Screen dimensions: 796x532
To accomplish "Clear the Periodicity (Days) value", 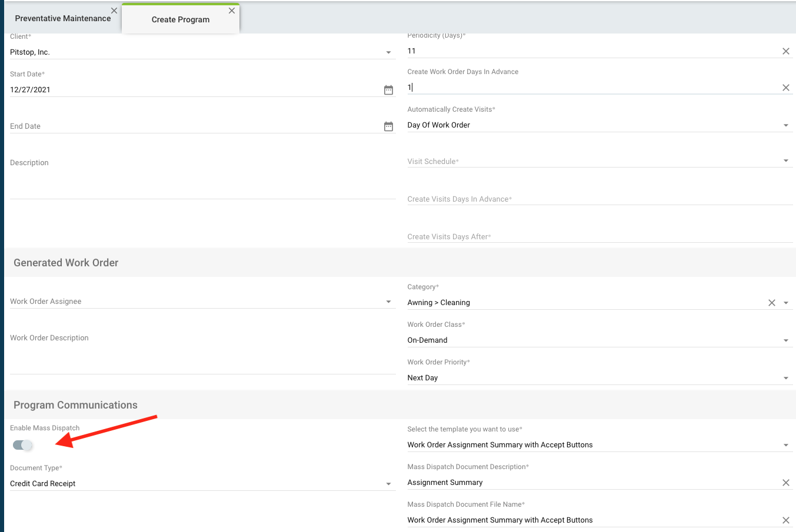I will point(785,51).
